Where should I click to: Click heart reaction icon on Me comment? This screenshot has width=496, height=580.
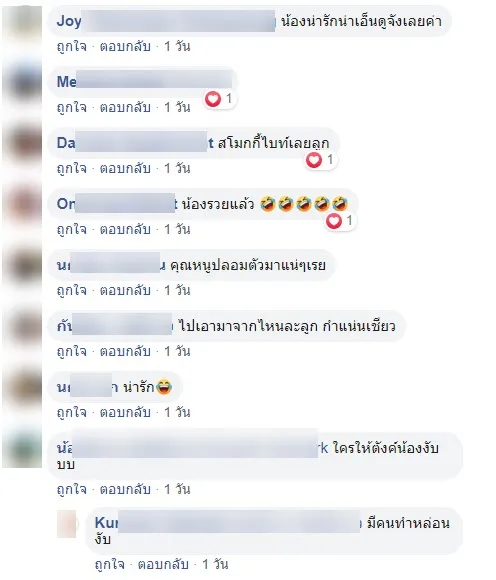point(213,99)
